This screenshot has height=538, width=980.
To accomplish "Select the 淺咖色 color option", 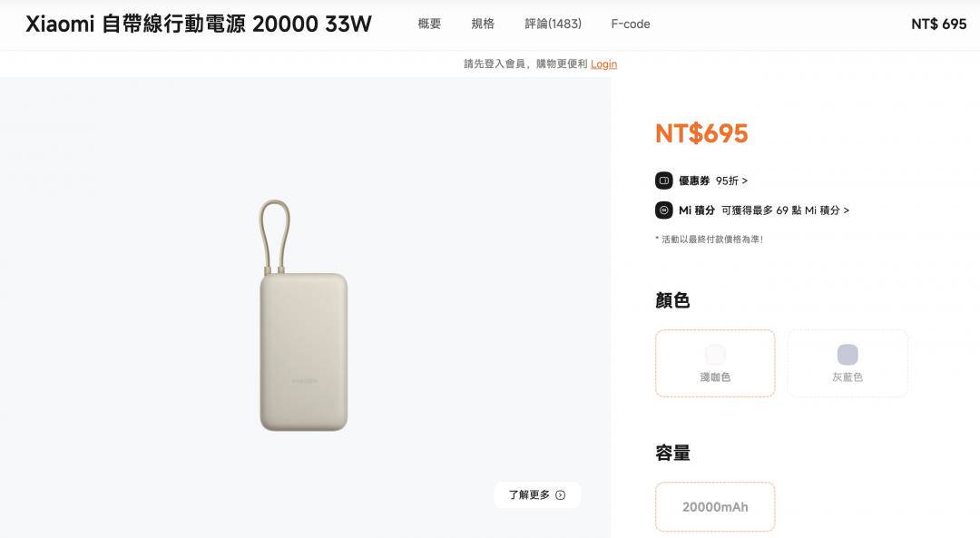I will (x=715, y=363).
